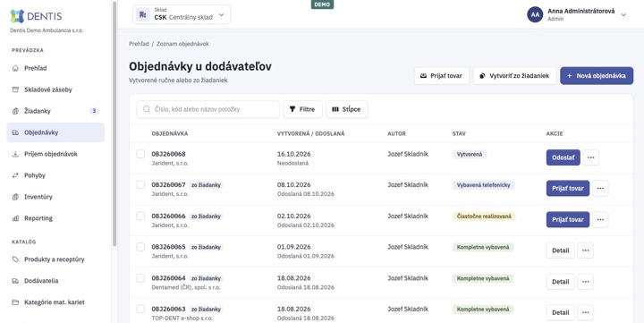This screenshot has height=323, width=644.
Task: Open Príjem objednávok page
Action: [55, 154]
